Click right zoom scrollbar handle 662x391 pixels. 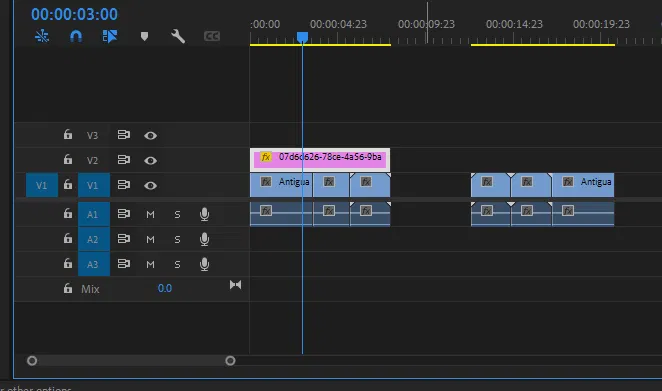click(x=230, y=361)
